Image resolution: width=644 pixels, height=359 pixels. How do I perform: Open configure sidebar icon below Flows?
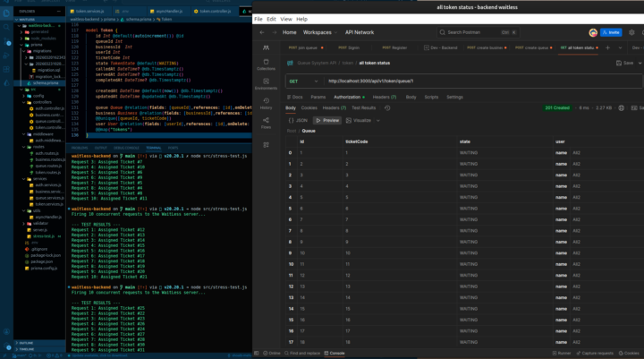coord(266,145)
